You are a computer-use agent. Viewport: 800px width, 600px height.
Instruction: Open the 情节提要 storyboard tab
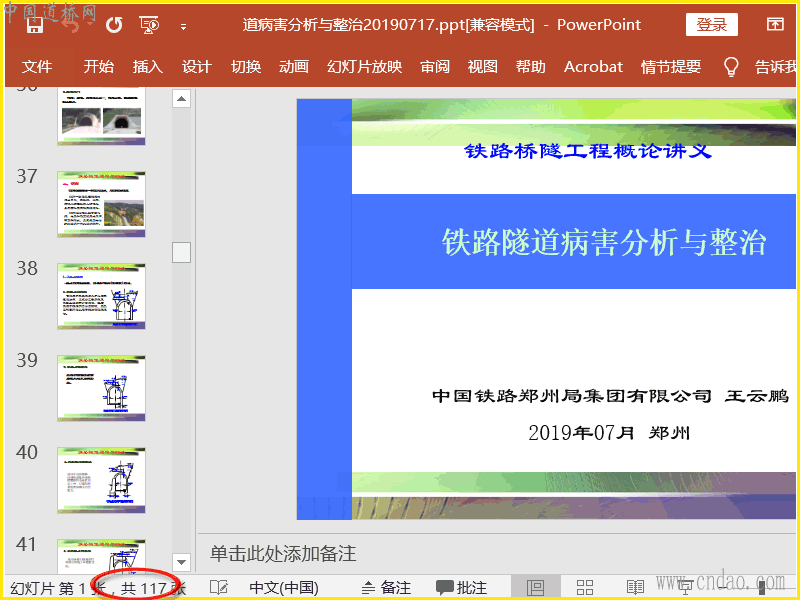click(670, 66)
